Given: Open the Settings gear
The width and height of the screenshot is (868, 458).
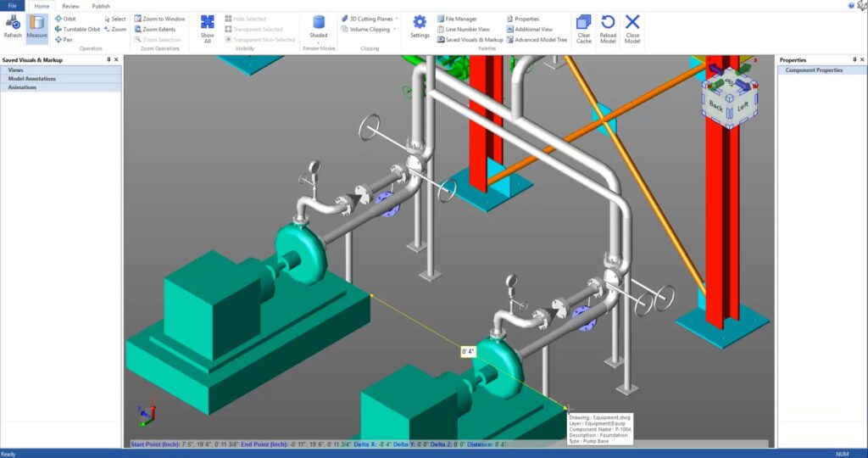Looking at the screenshot, I should [x=420, y=26].
